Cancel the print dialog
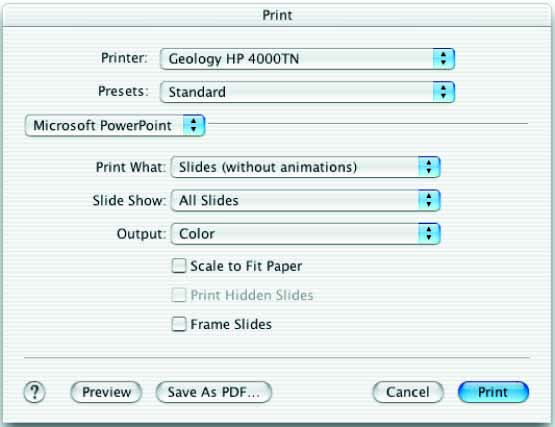 [408, 392]
